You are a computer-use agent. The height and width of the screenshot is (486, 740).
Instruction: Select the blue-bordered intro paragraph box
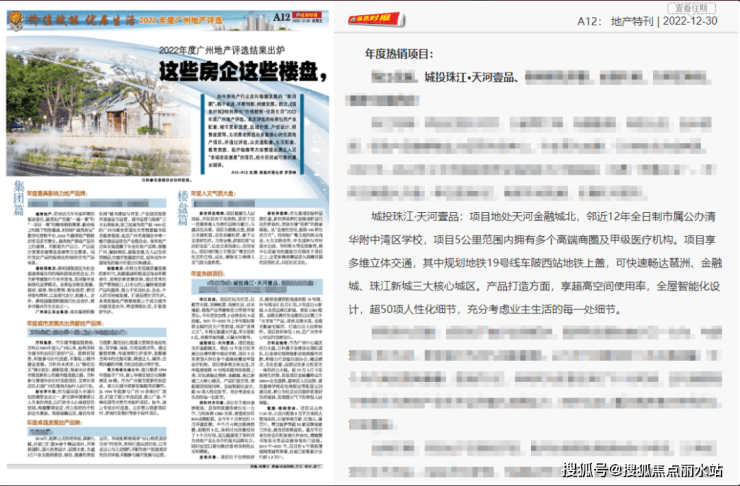252,135
